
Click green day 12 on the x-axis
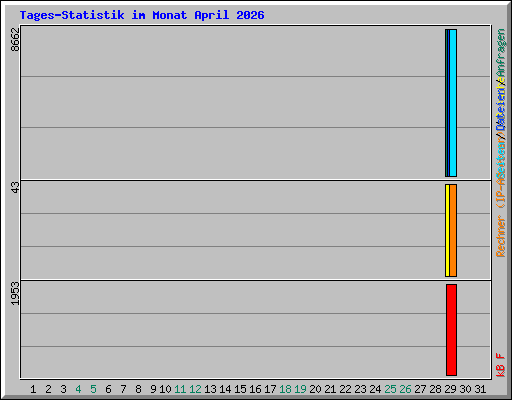(x=195, y=389)
